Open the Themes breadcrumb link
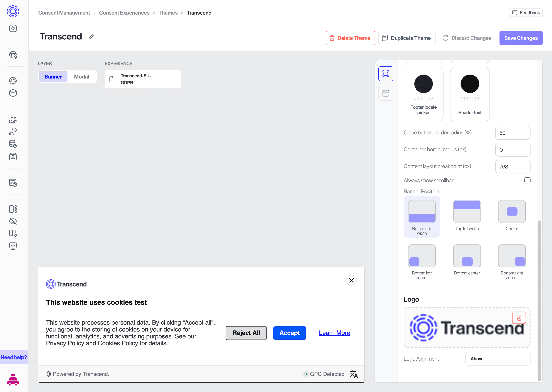The width and height of the screenshot is (552, 392). pyautogui.click(x=168, y=12)
